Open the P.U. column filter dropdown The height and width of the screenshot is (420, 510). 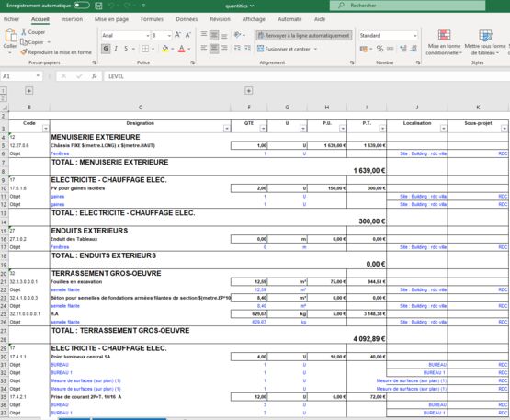(343, 129)
